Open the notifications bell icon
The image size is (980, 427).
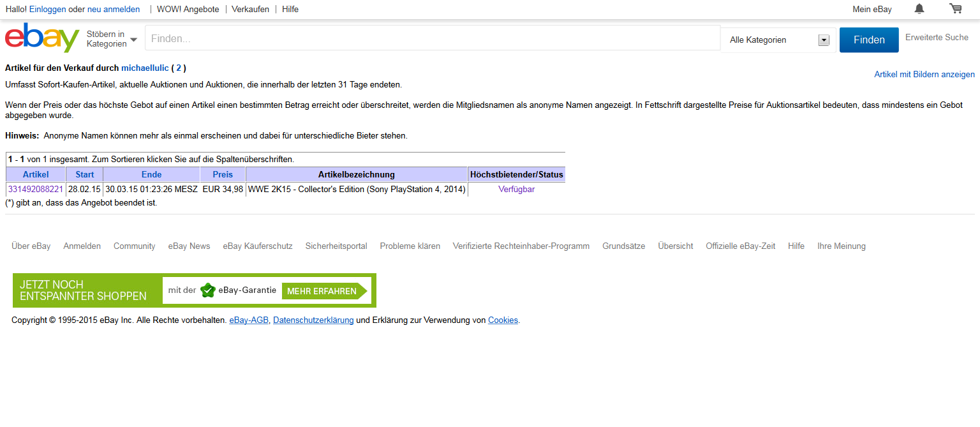pos(919,9)
